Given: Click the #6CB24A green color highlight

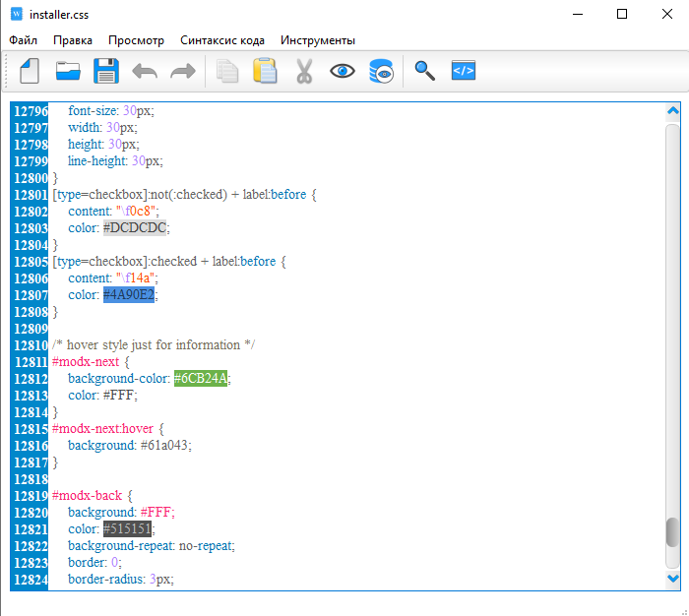Looking at the screenshot, I should 201,378.
